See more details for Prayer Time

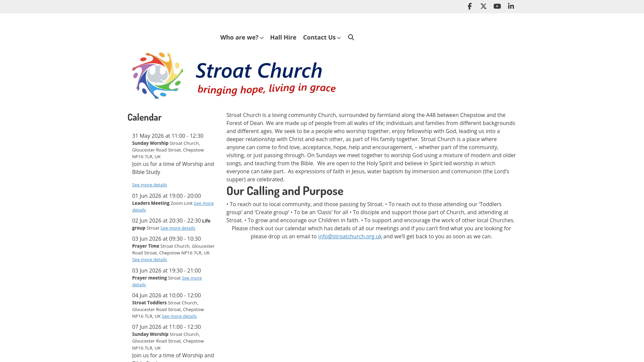tap(150, 259)
